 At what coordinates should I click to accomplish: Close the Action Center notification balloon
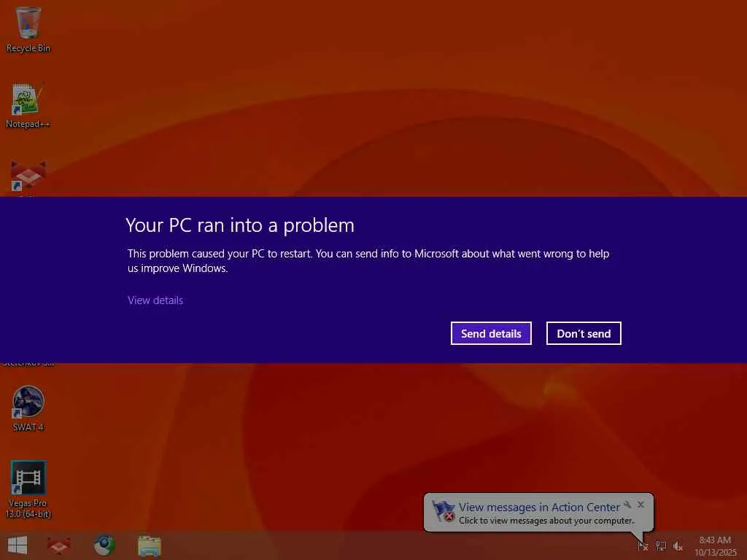[x=640, y=505]
